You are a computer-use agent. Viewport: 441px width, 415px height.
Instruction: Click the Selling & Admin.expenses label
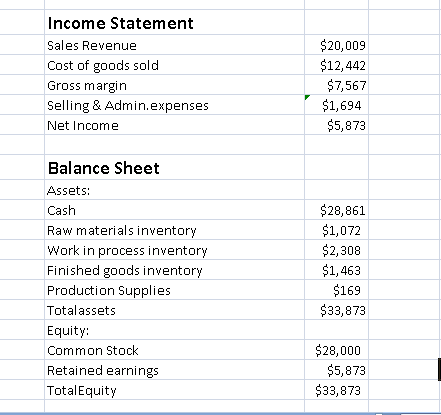point(174,105)
